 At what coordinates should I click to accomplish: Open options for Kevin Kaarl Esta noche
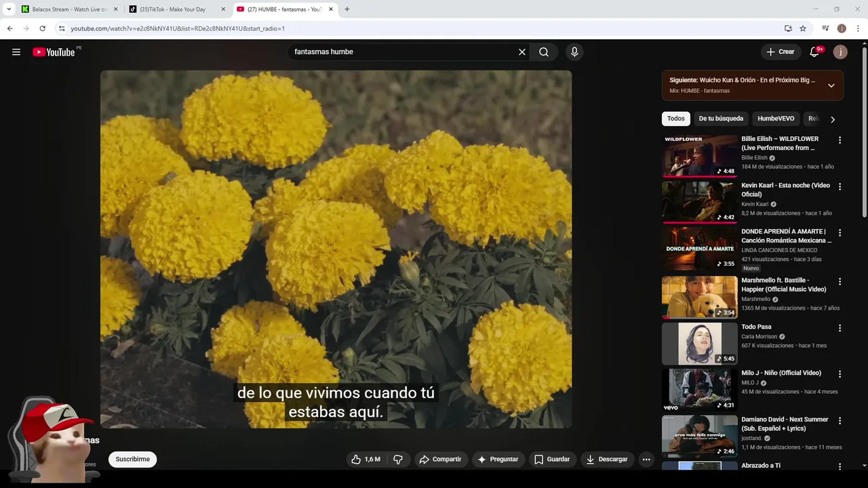[840, 186]
